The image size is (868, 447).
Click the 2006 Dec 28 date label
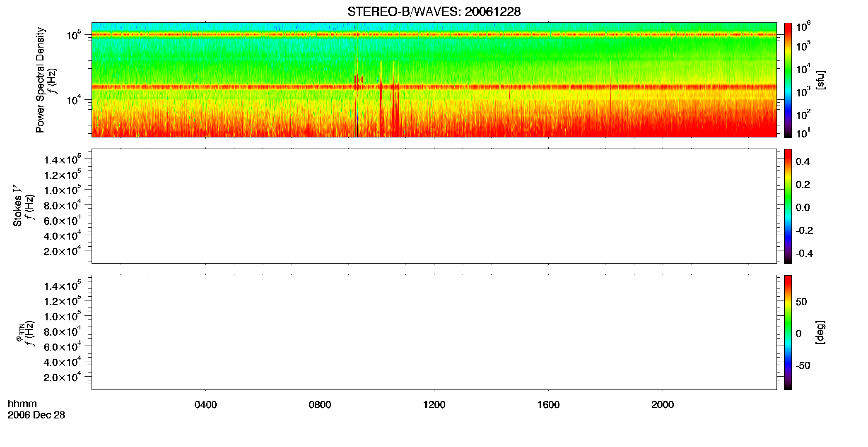tap(36, 415)
